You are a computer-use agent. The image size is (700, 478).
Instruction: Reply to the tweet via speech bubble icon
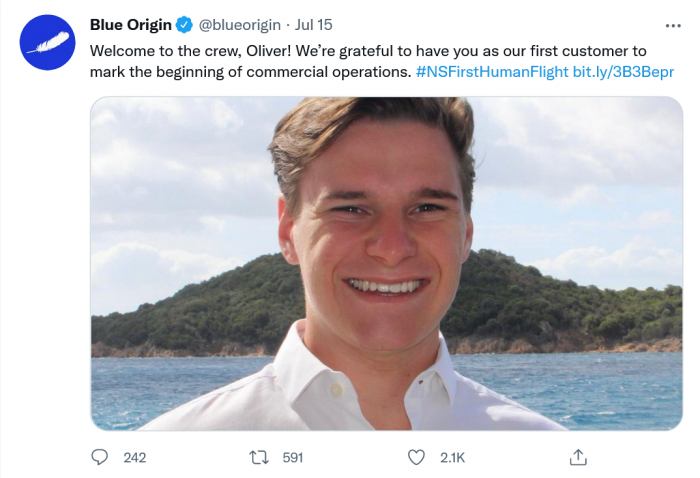click(100, 457)
